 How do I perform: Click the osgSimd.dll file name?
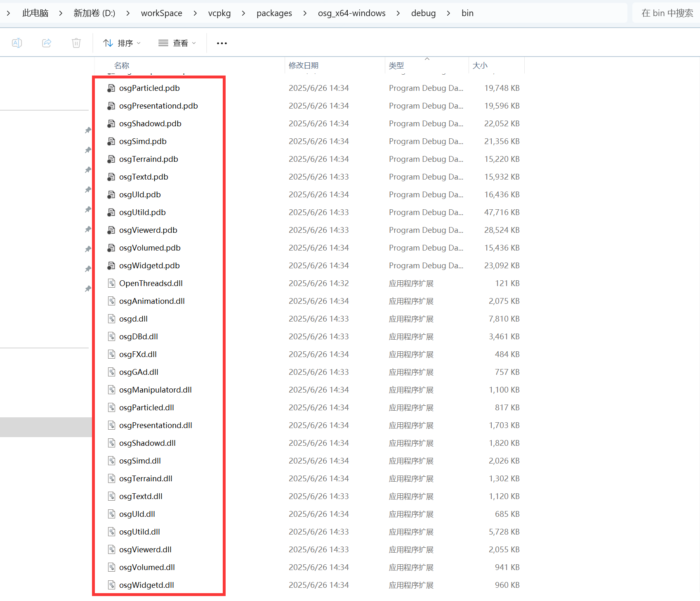pos(140,461)
